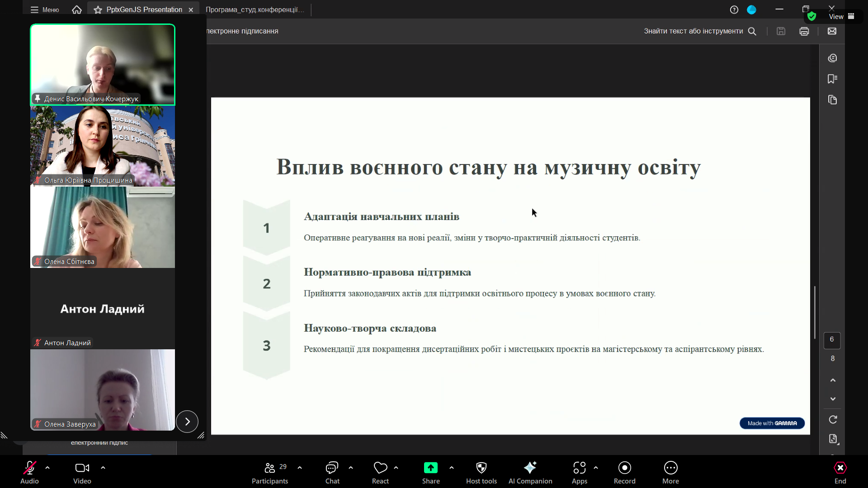Expand audio options arrow beside Audio
The height and width of the screenshot is (488, 868).
(x=47, y=468)
